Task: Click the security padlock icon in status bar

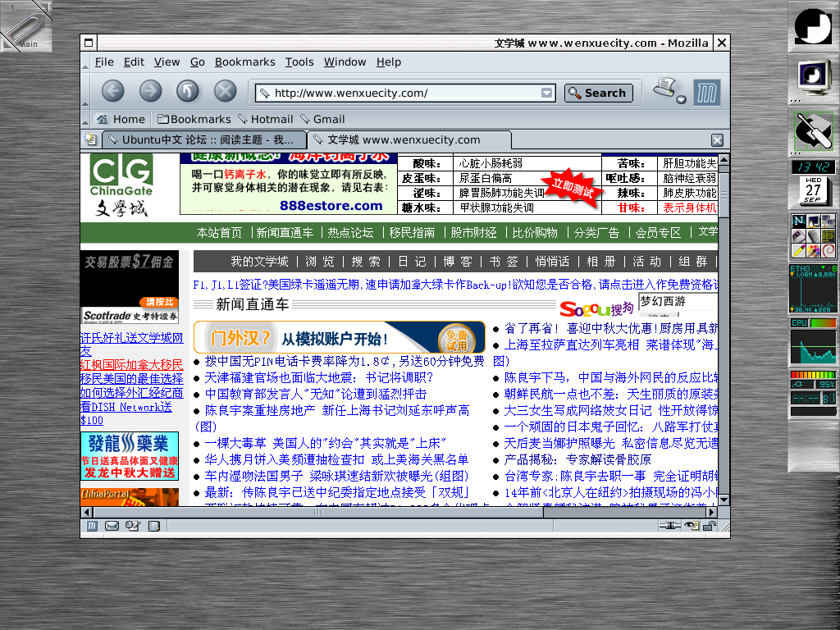Action: coord(709,526)
